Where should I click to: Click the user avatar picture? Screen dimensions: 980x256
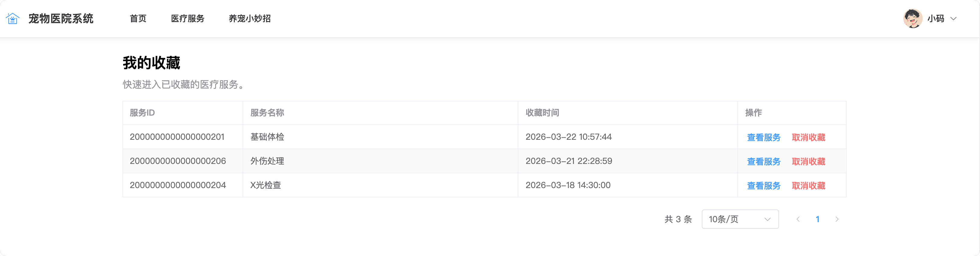913,18
